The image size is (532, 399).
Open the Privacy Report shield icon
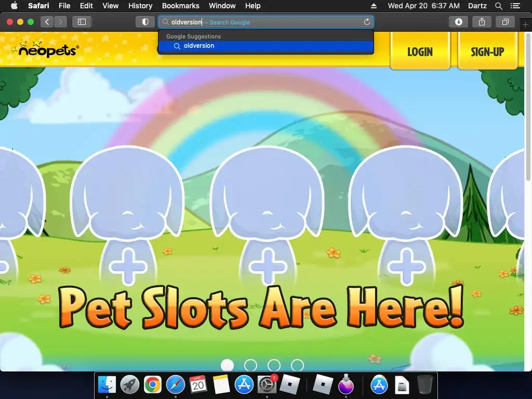[145, 22]
